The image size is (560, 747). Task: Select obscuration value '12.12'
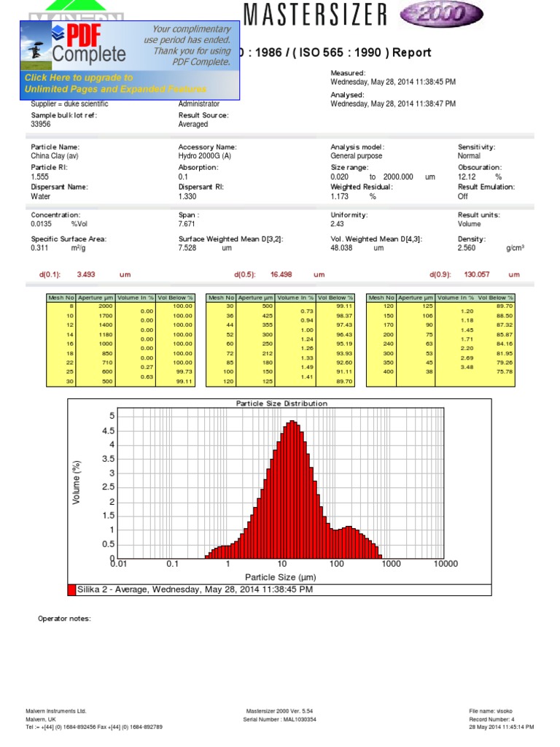pyautogui.click(x=467, y=177)
